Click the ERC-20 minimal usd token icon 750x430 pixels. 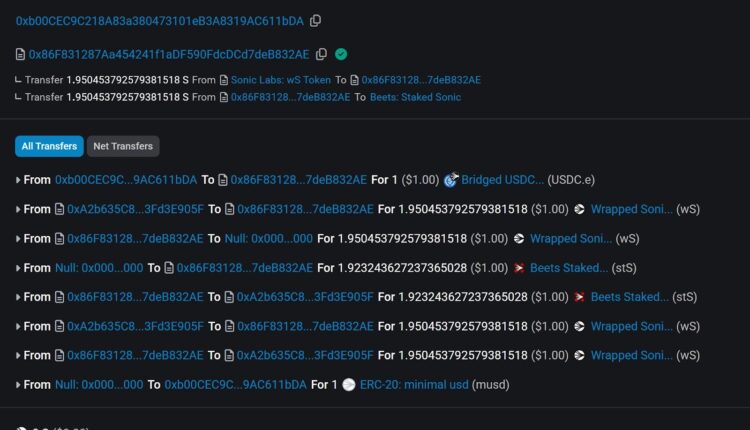(348, 385)
